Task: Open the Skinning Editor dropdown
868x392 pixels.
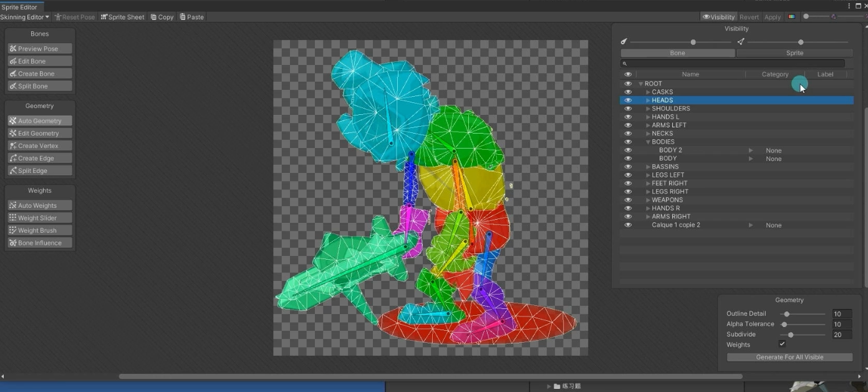Action: 25,17
